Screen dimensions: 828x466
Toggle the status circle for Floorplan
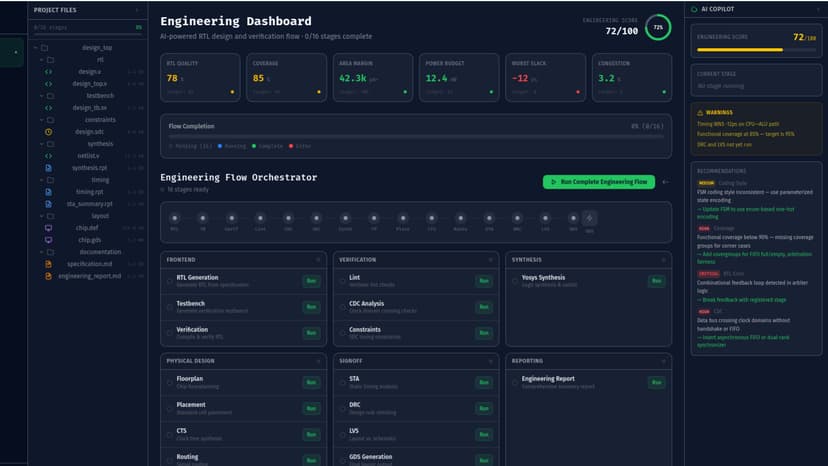[x=170, y=383]
